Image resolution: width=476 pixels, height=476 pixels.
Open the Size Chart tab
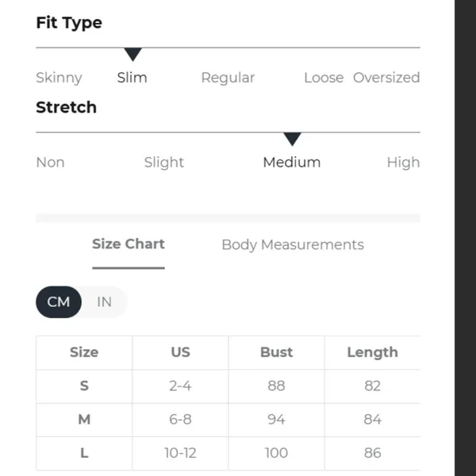129,244
